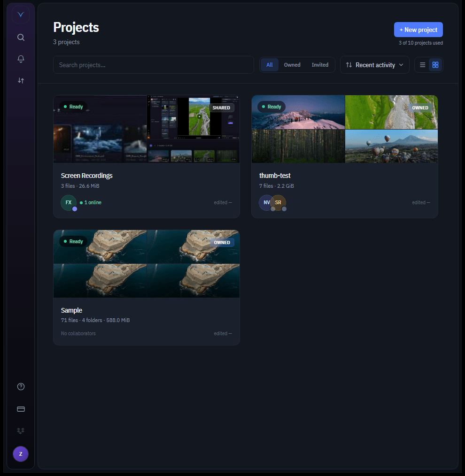This screenshot has height=476, width=465.
Task: Click '71 files · 4 folders · 588.0 MiB' text
Action: (95, 320)
